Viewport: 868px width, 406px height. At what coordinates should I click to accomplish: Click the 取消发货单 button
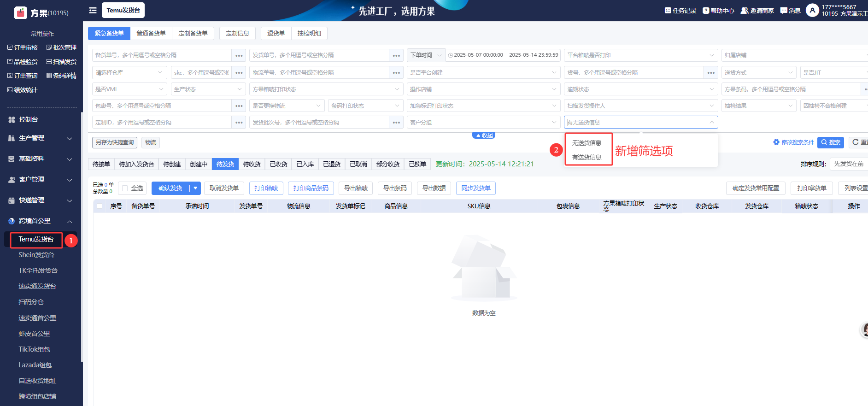coord(224,188)
